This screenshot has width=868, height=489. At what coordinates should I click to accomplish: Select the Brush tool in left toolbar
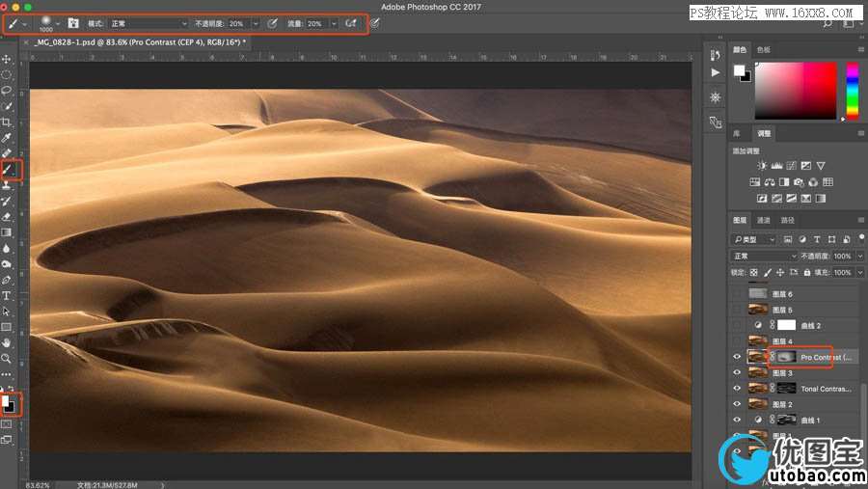point(8,169)
